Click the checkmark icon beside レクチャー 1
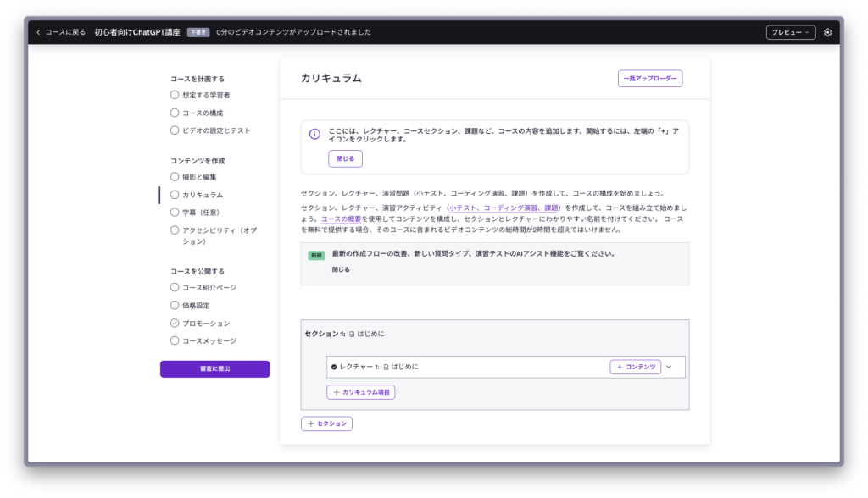The height and width of the screenshot is (498, 868). [x=334, y=367]
